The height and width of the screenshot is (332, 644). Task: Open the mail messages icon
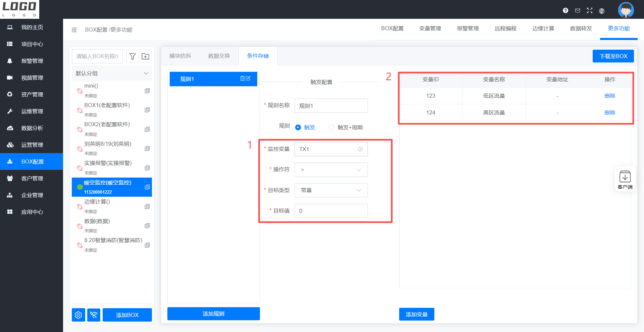(x=578, y=10)
